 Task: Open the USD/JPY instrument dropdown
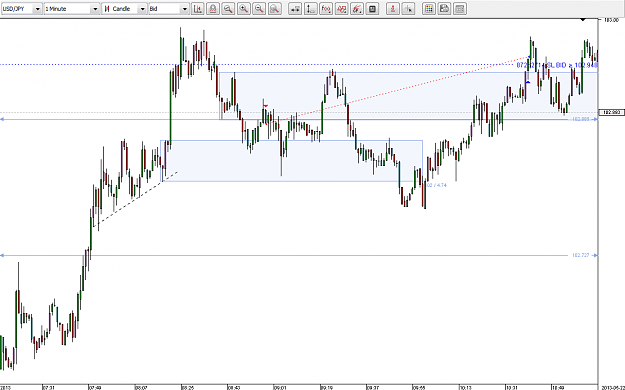pyautogui.click(x=21, y=9)
